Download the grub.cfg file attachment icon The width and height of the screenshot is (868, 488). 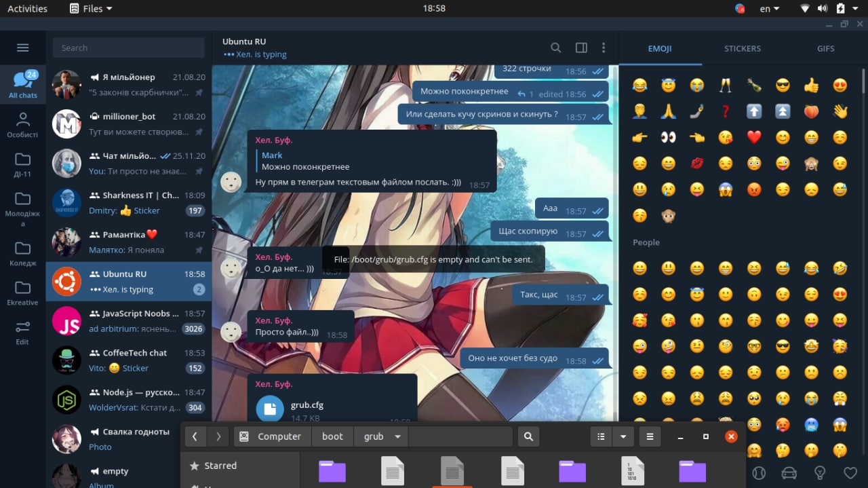(270, 409)
